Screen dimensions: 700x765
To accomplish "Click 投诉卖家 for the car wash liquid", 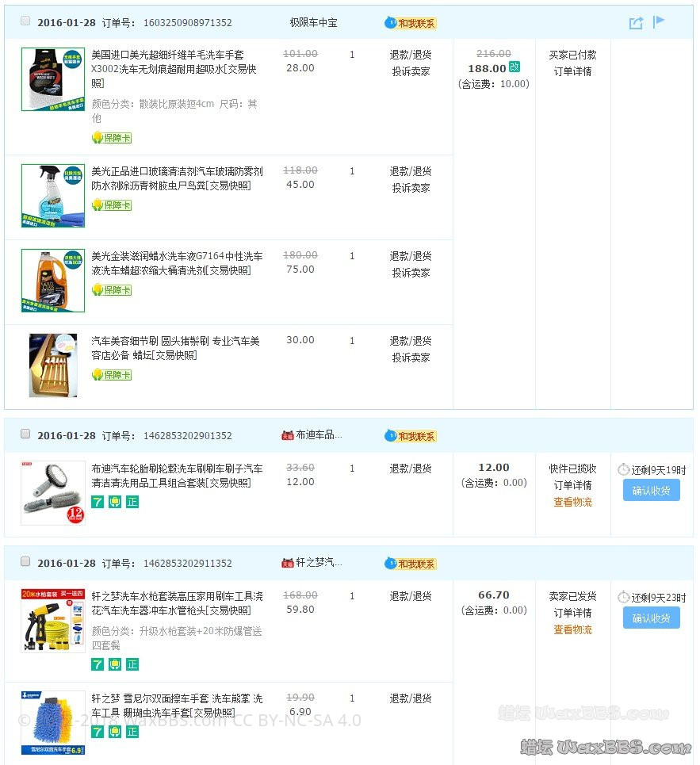I will (x=411, y=273).
